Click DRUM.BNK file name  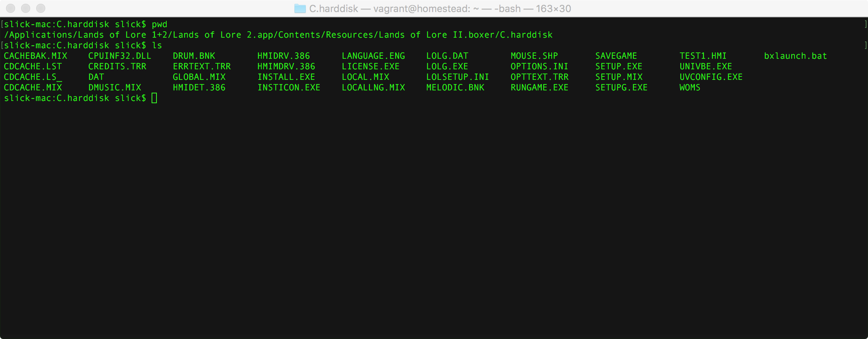(194, 56)
